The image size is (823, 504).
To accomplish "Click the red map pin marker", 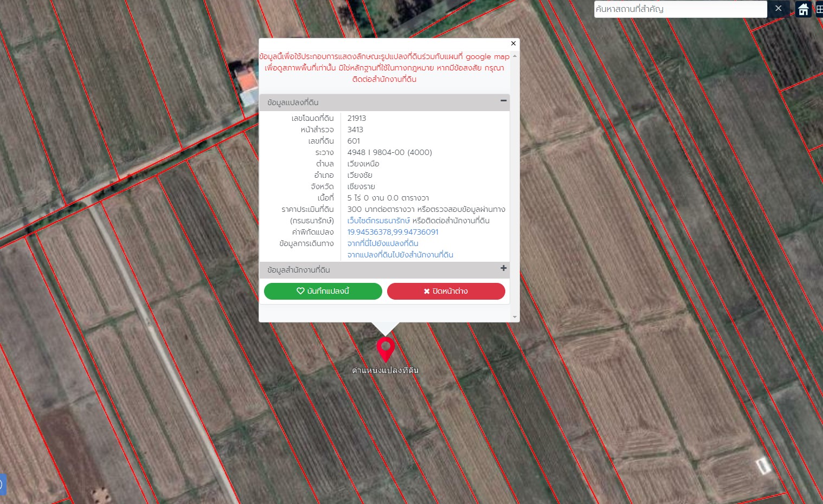I will coord(385,350).
